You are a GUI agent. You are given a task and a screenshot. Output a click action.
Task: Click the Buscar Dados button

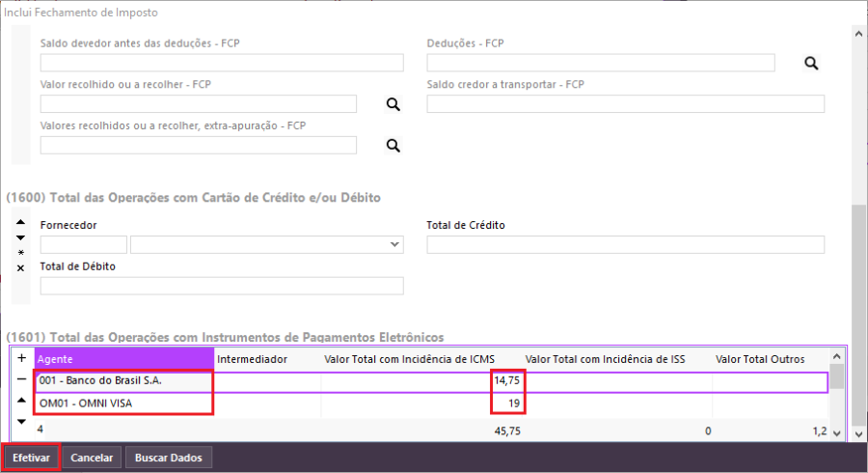[168, 458]
